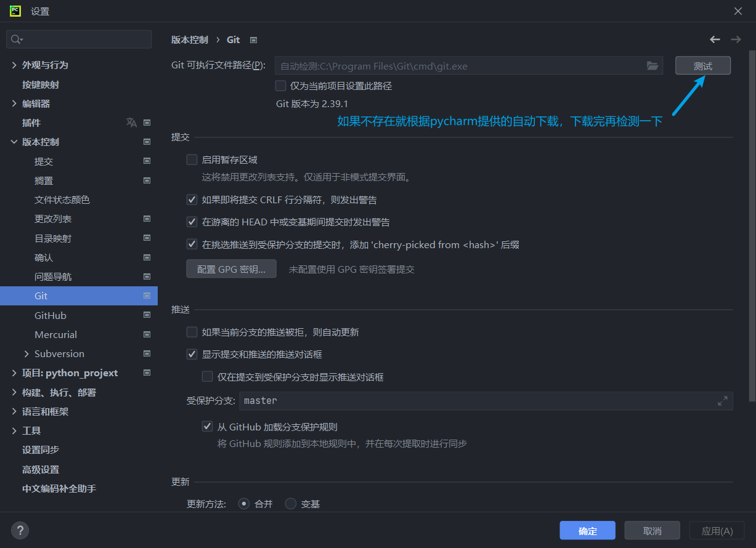Click 测试 button for Git executable
The height and width of the screenshot is (548, 756).
pyautogui.click(x=703, y=66)
